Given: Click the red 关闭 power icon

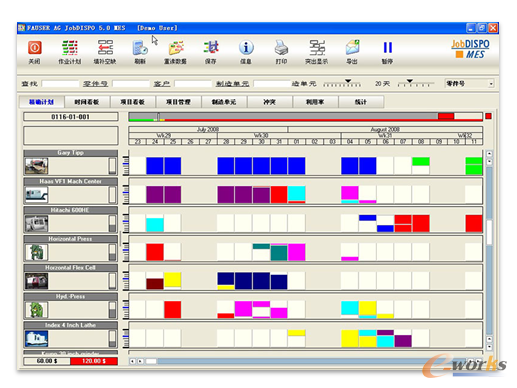Looking at the screenshot, I should (35, 48).
